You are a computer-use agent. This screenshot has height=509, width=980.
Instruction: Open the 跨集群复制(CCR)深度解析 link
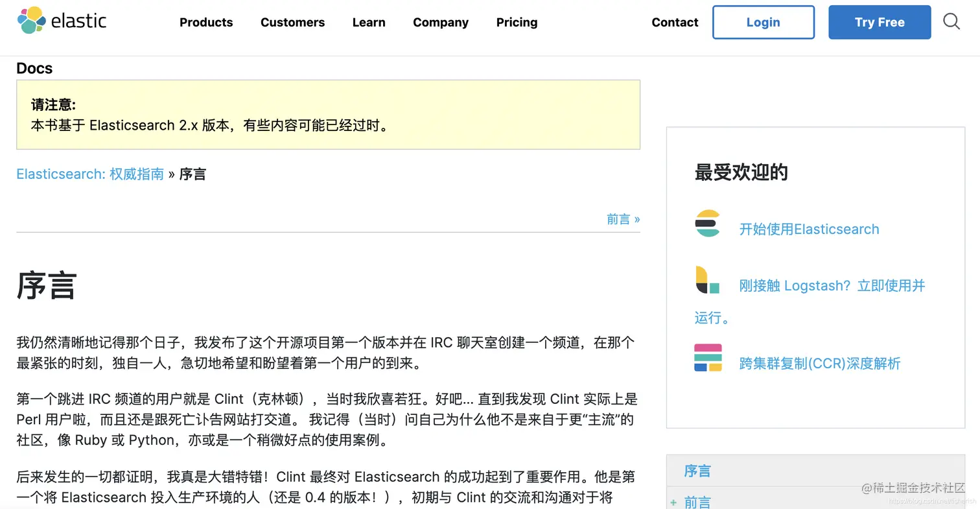pos(820,363)
